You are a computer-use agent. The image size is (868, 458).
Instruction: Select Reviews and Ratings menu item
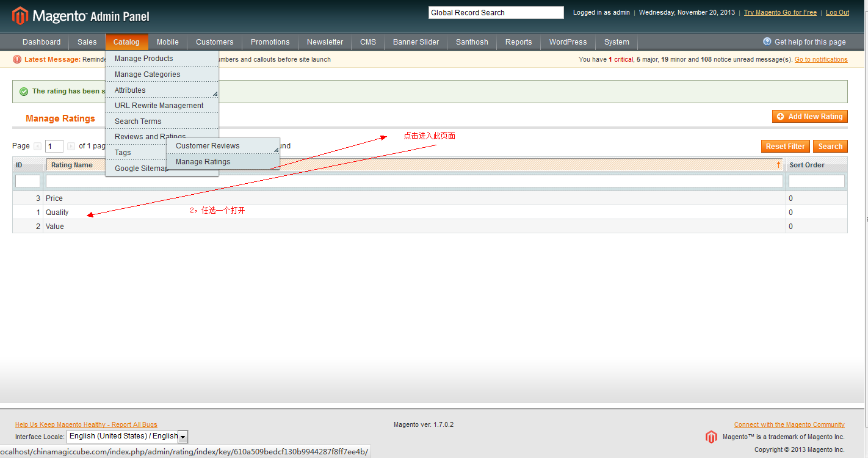[x=150, y=137]
